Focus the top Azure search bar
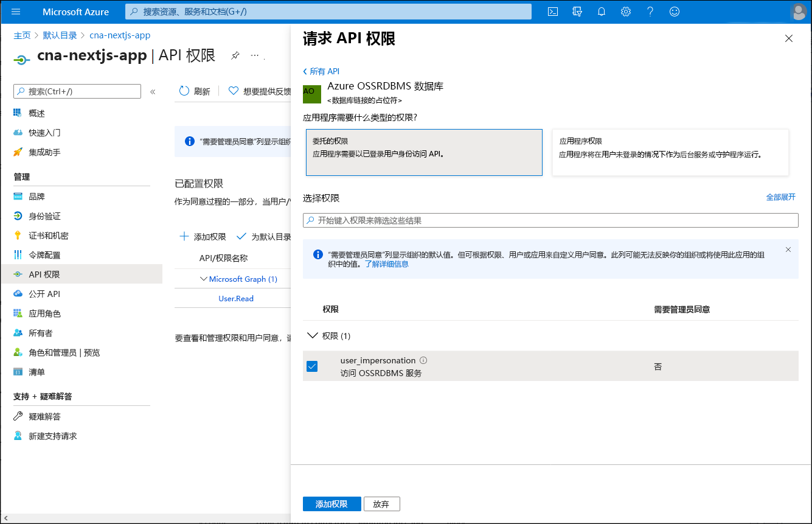Screen dimensions: 812x524 pyautogui.click(x=328, y=12)
